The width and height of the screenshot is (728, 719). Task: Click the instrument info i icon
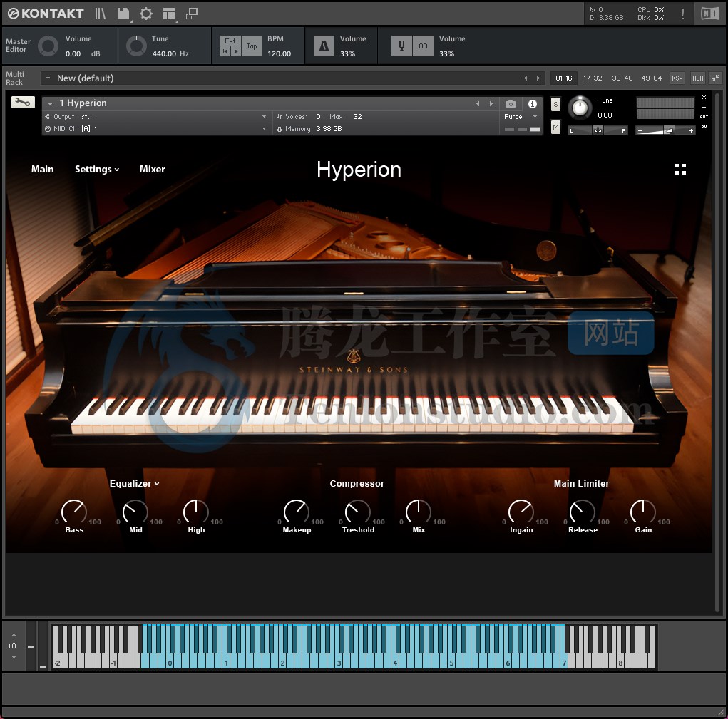[x=533, y=104]
